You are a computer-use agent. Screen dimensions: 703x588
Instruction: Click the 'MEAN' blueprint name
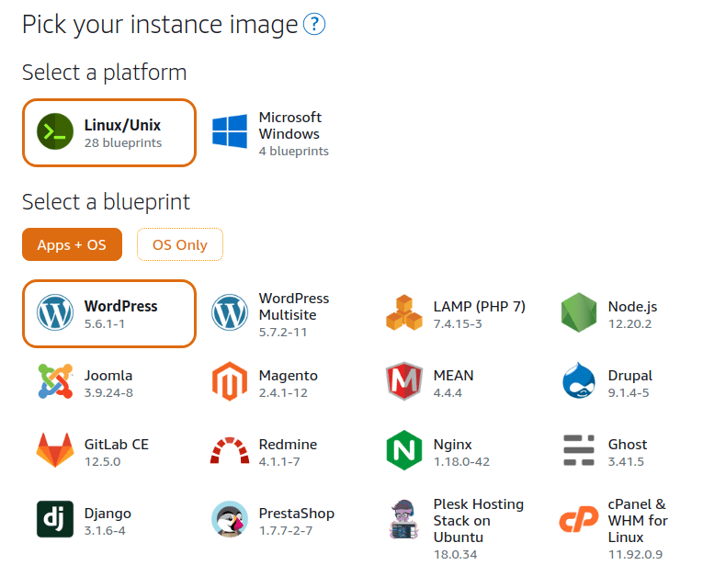453,376
